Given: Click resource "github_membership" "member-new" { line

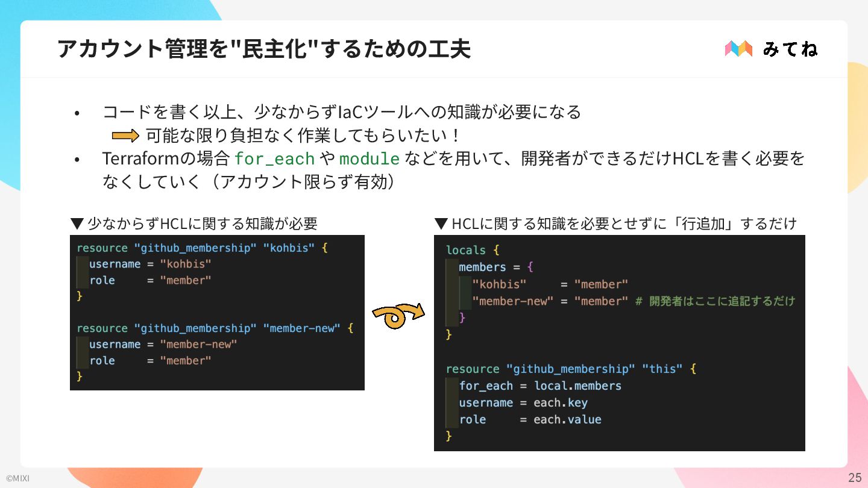Looking at the screenshot, I should click(x=215, y=328).
